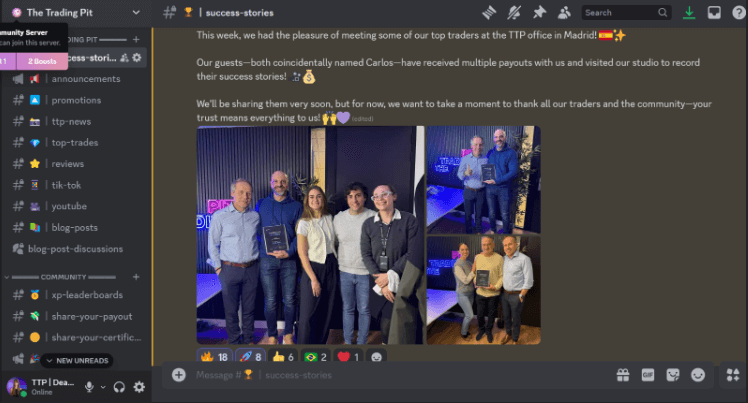Open the attachment plus menu in message box
This screenshot has width=748, height=403.
[x=178, y=375]
